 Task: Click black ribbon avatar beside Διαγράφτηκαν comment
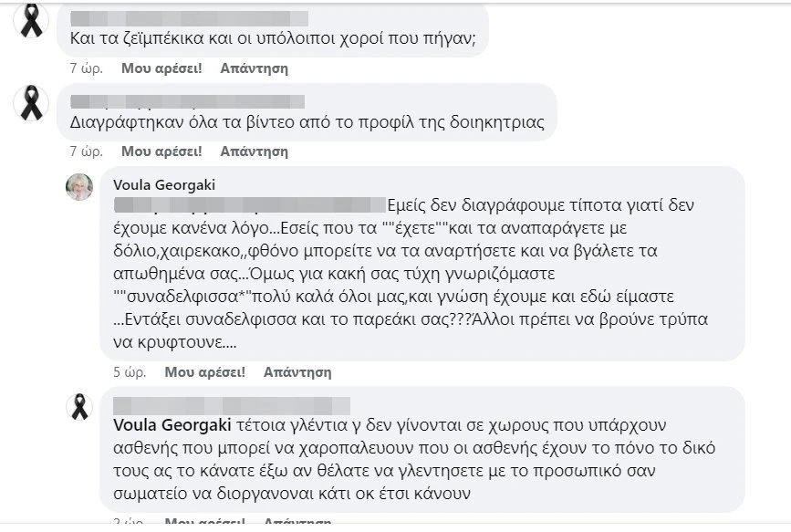tap(31, 103)
